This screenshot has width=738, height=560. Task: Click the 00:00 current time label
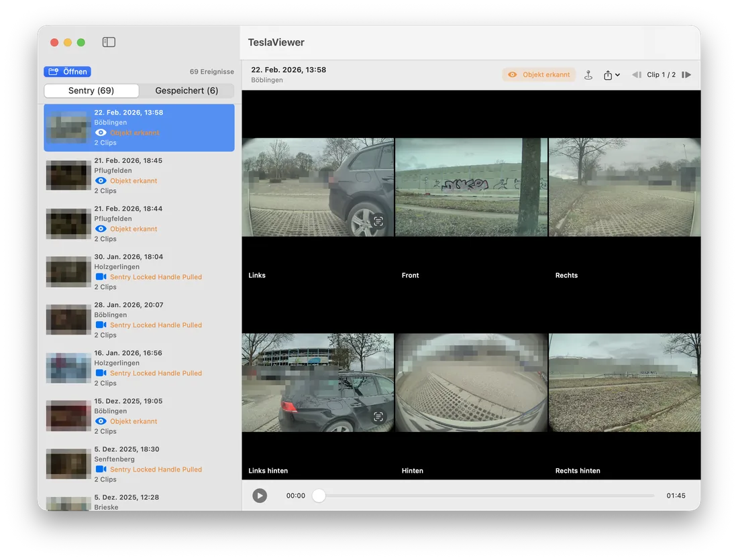tap(296, 496)
